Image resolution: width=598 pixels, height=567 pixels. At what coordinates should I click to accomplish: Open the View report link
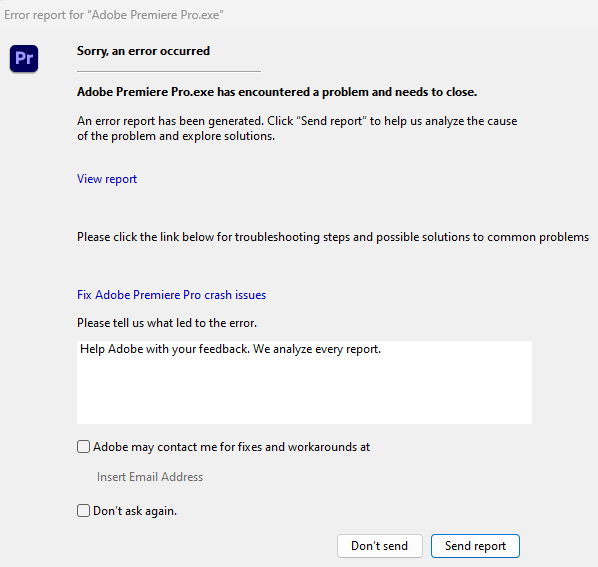107,179
